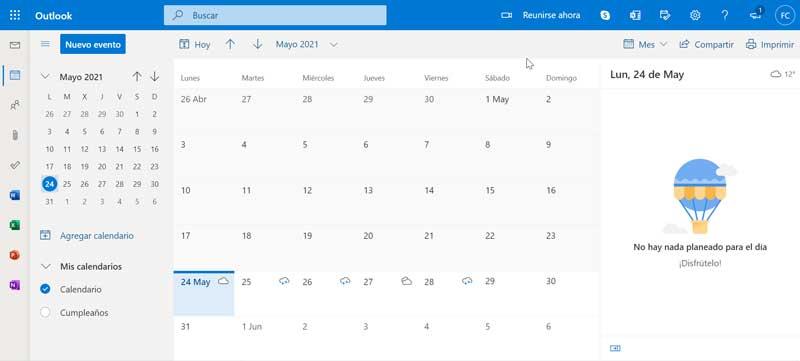Toggle the hamburger navigation pane button
The image size is (800, 361).
[45, 44]
